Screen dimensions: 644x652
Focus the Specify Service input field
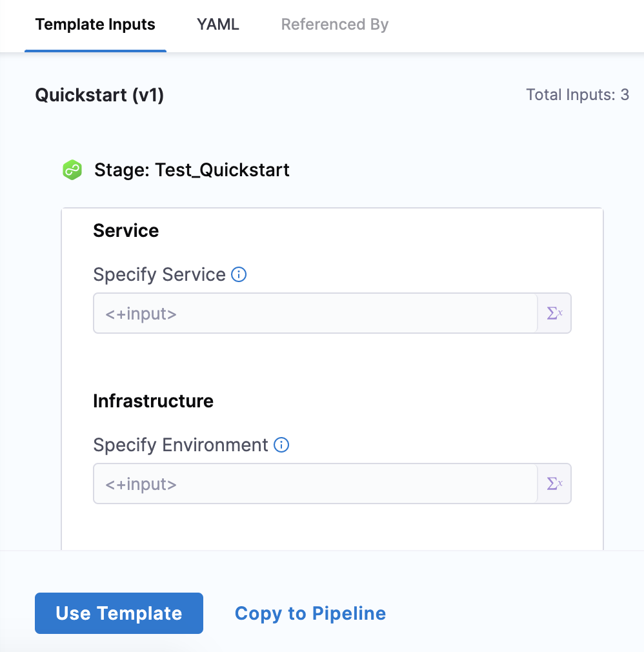click(x=315, y=314)
